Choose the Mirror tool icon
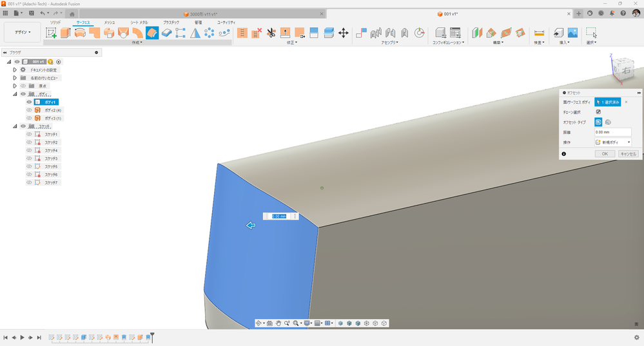644x346 pixels. point(195,33)
